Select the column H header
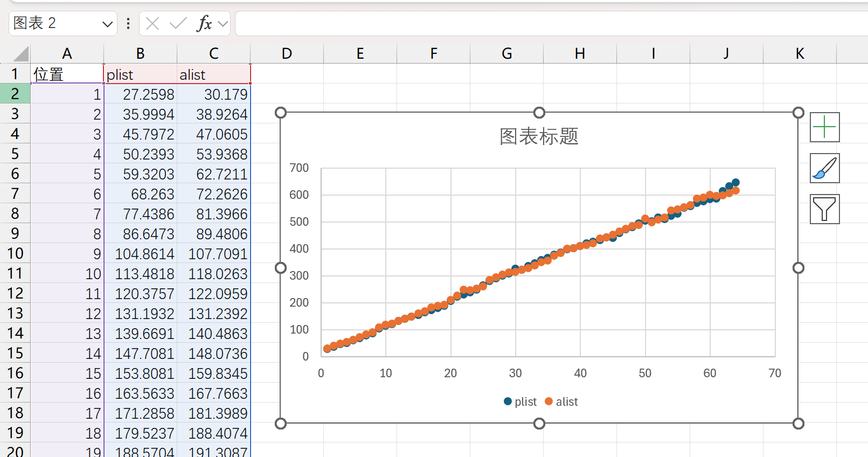This screenshot has height=457, width=868. (x=580, y=54)
